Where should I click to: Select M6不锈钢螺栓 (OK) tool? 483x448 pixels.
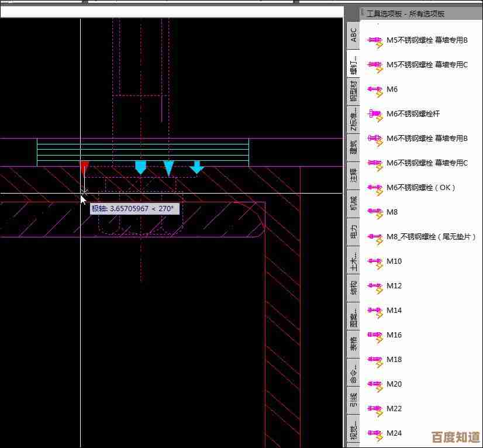point(374,188)
